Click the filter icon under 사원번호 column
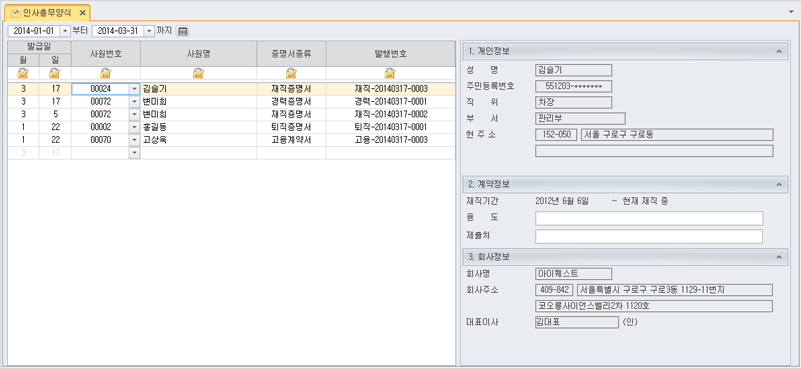802x369 pixels. [x=105, y=73]
